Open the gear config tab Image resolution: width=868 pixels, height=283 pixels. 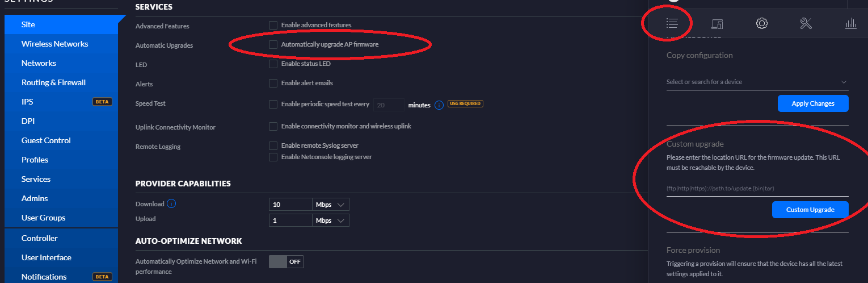[762, 23]
